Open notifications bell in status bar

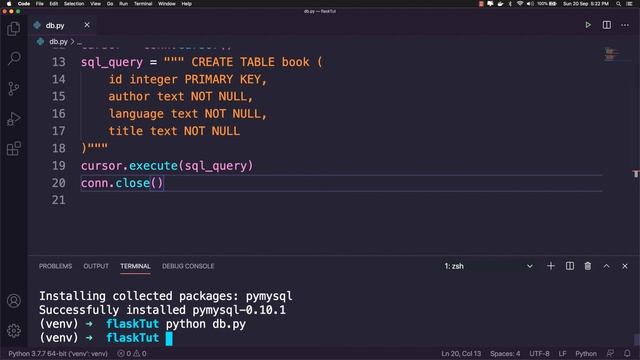pos(627,353)
